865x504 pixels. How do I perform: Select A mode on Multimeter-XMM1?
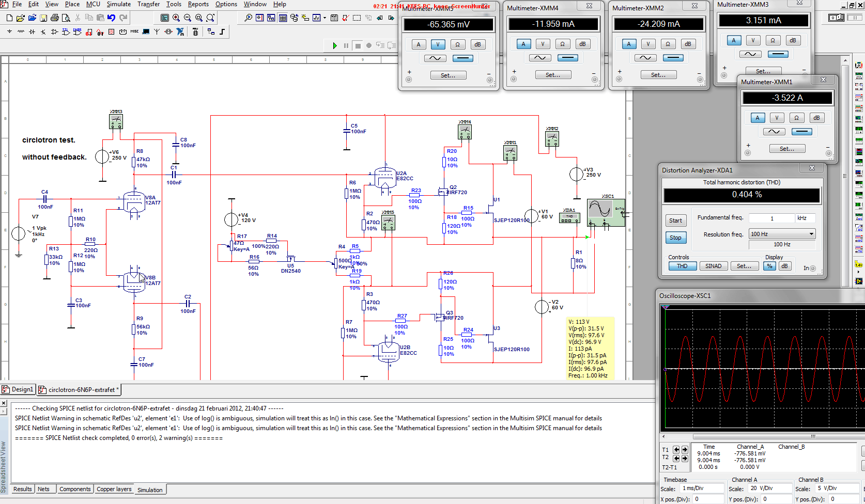[x=758, y=118]
